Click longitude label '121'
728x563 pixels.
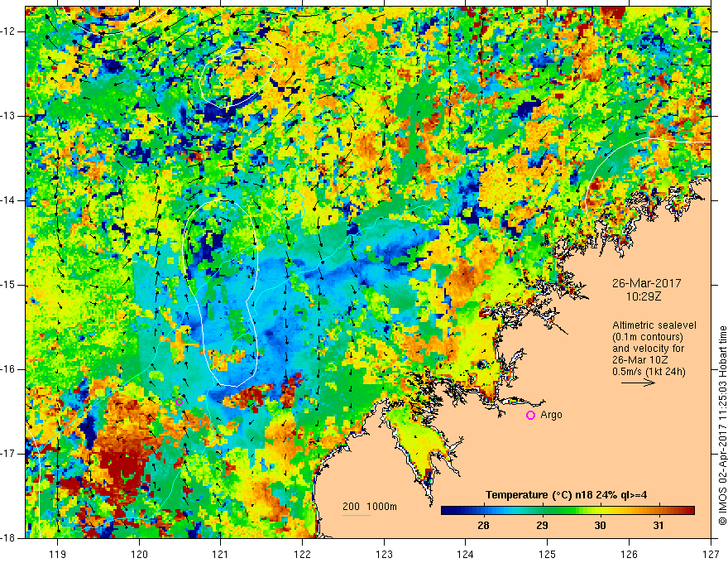coord(221,554)
